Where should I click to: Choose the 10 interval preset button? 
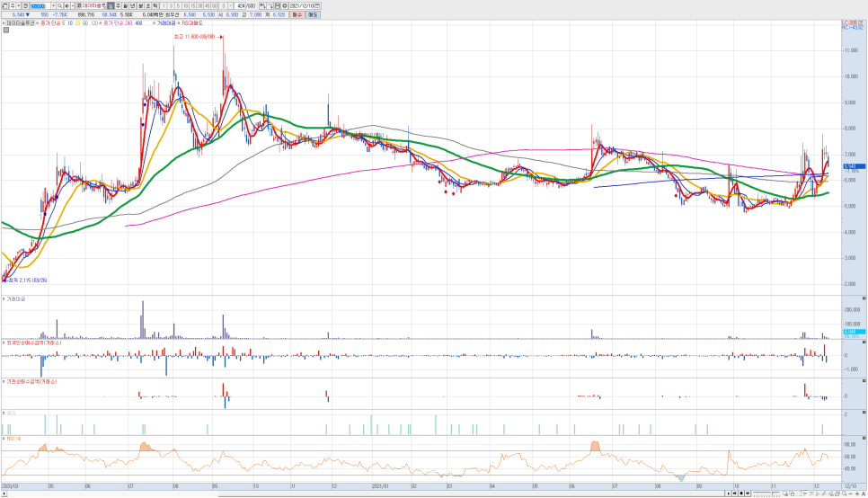point(185,5)
